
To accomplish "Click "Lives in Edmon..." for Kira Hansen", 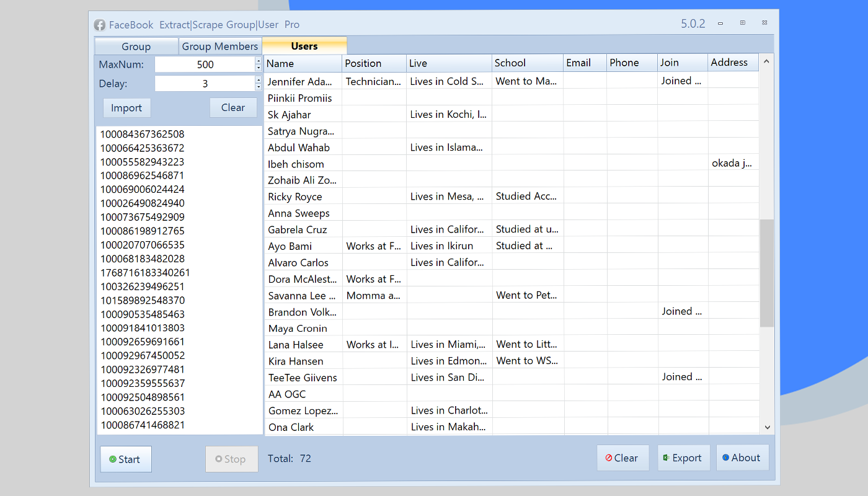I will click(x=449, y=361).
